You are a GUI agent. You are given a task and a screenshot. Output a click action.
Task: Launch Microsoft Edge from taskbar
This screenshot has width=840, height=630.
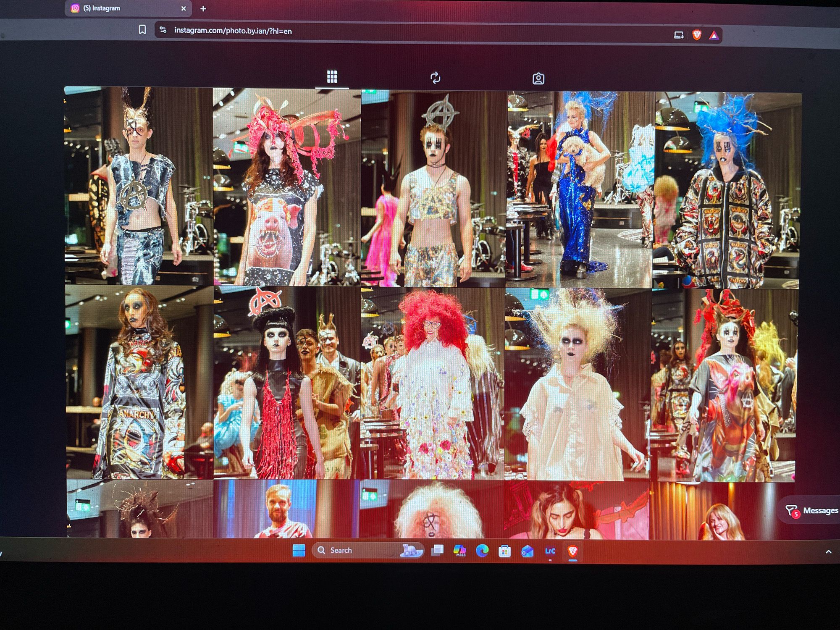click(x=482, y=551)
